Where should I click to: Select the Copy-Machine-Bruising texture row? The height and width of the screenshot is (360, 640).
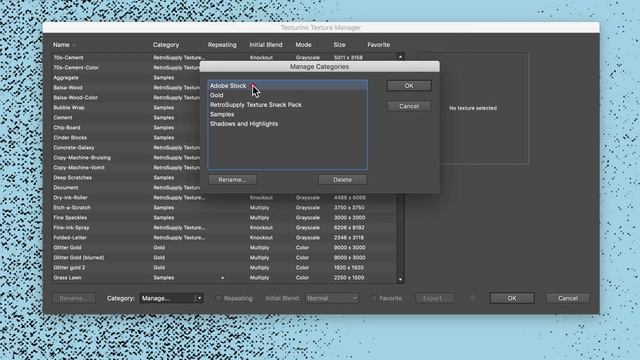click(224, 158)
